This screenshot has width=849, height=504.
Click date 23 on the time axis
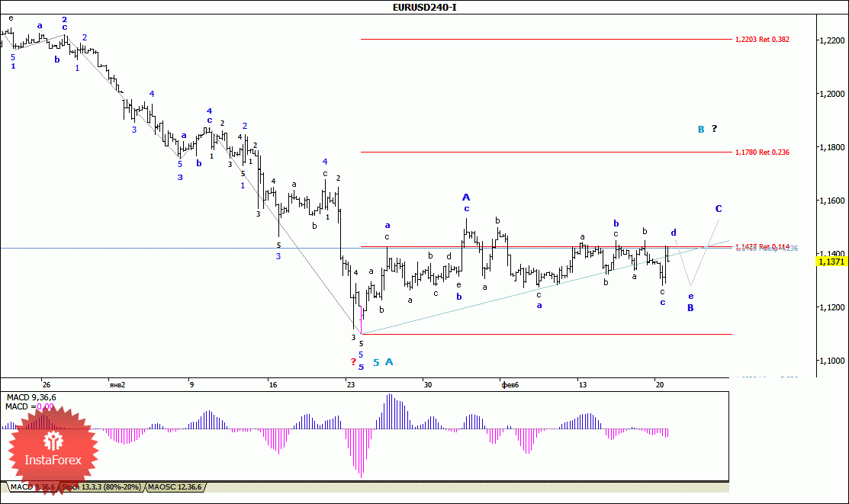(351, 385)
